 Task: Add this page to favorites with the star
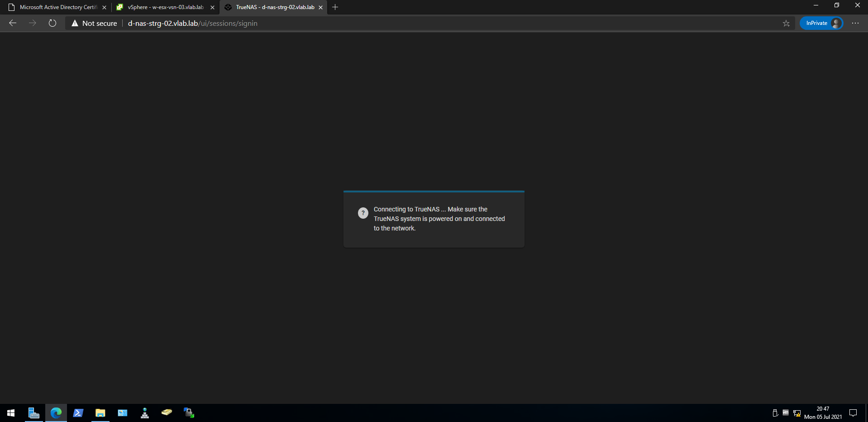[786, 23]
